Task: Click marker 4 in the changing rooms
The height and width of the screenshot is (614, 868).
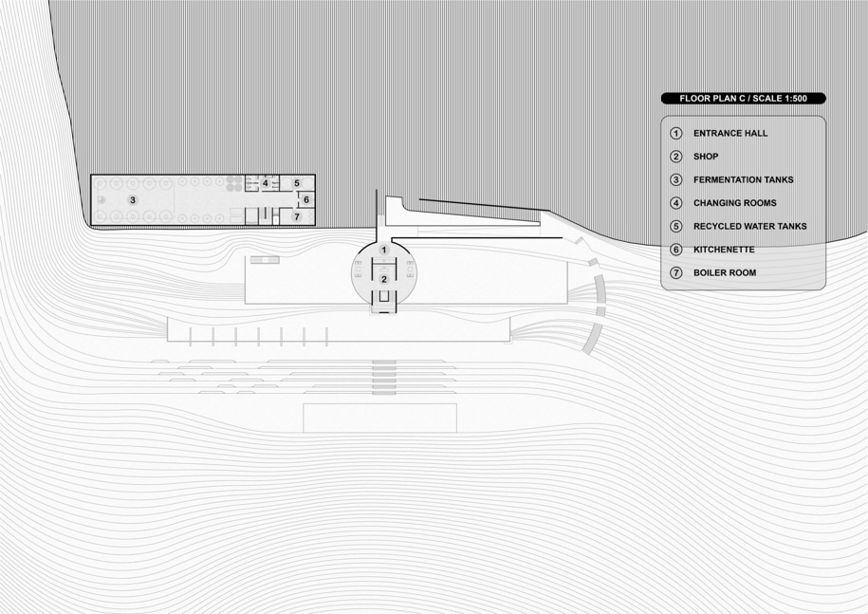Action: (x=266, y=183)
